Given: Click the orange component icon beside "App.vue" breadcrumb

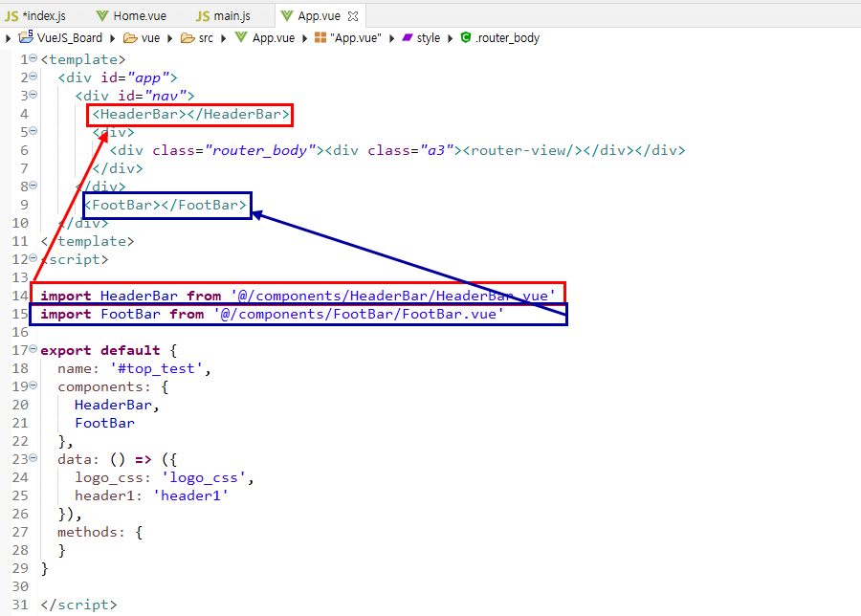Looking at the screenshot, I should (320, 37).
